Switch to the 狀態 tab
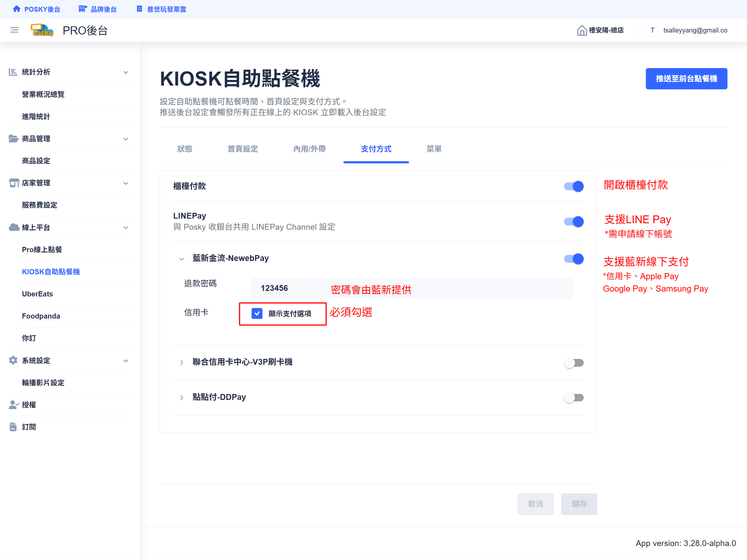The image size is (747, 560). pyautogui.click(x=184, y=149)
